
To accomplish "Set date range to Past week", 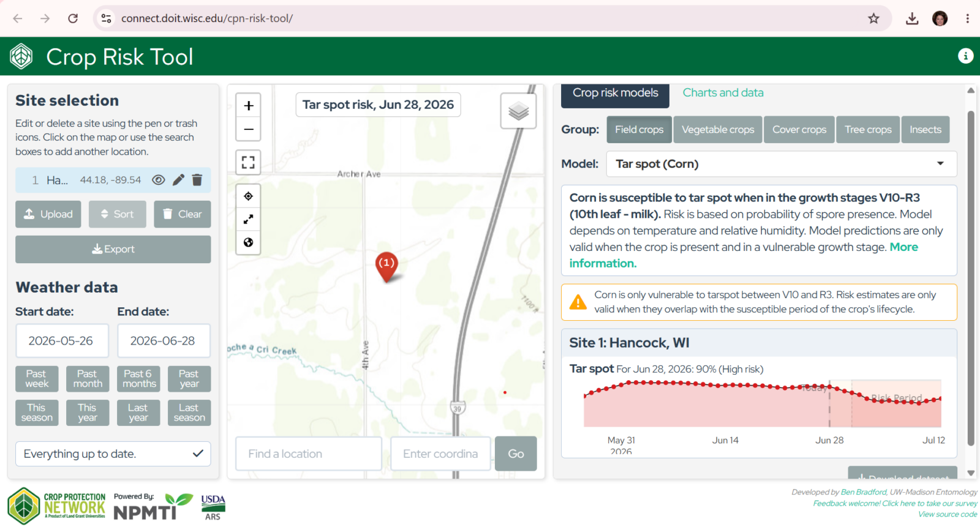I will coord(37,379).
